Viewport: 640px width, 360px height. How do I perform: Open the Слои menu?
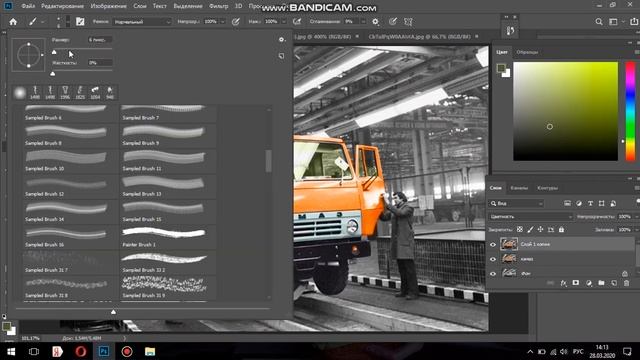(x=140, y=6)
